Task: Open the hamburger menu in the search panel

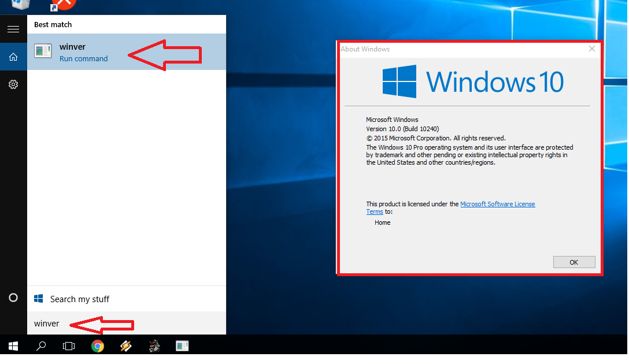Action: click(13, 29)
